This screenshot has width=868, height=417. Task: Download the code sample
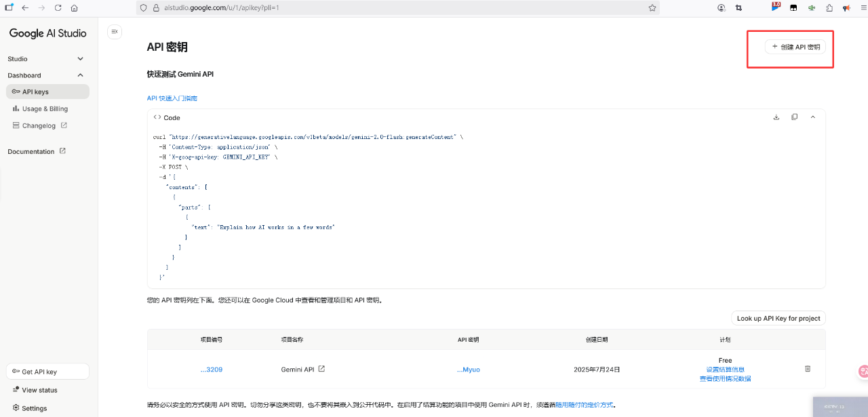click(x=776, y=117)
